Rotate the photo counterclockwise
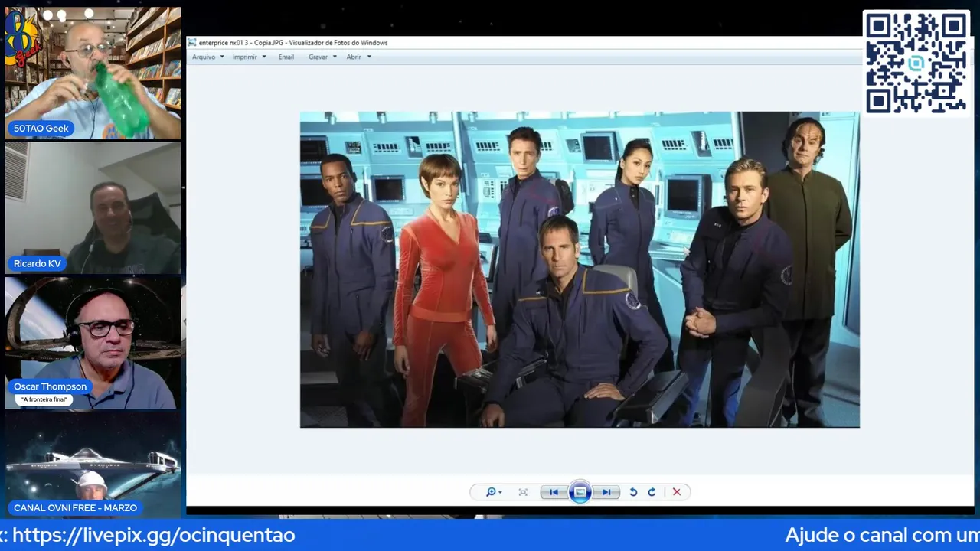 (633, 492)
